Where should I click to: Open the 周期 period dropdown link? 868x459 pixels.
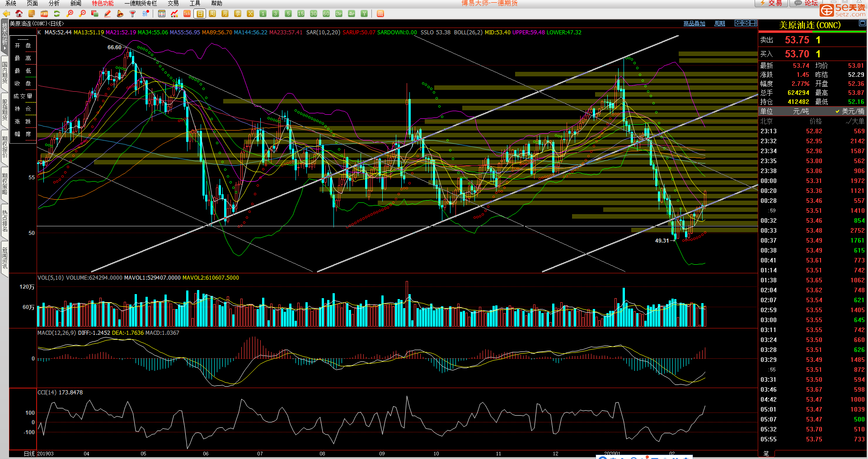720,23
